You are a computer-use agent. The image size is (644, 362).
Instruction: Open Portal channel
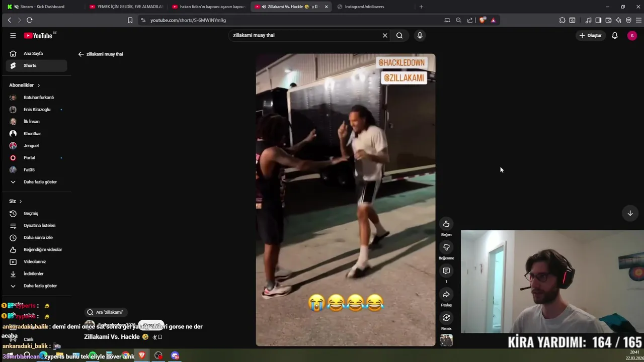pyautogui.click(x=36, y=158)
